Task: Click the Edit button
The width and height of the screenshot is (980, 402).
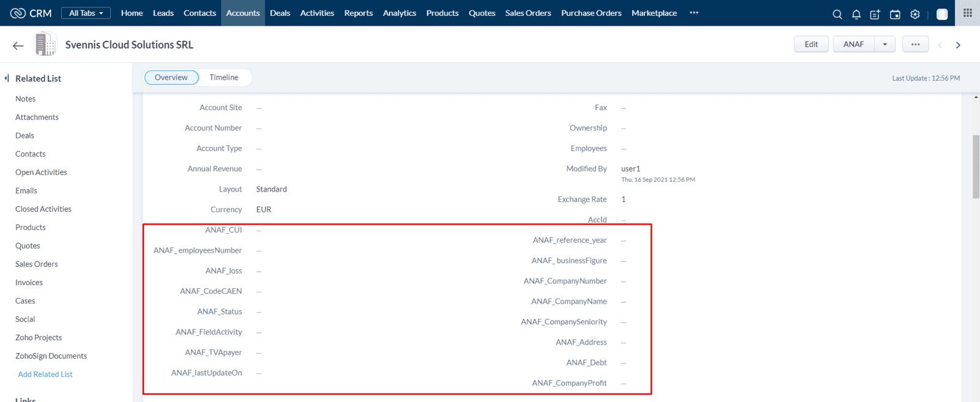Action: [x=812, y=44]
